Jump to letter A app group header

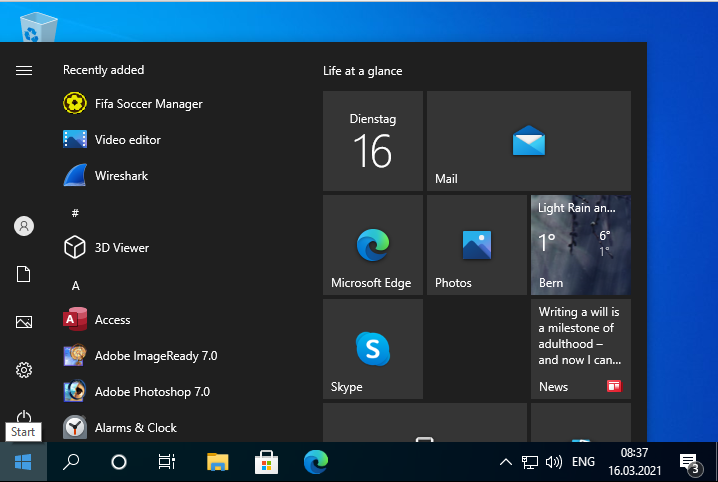pos(75,286)
